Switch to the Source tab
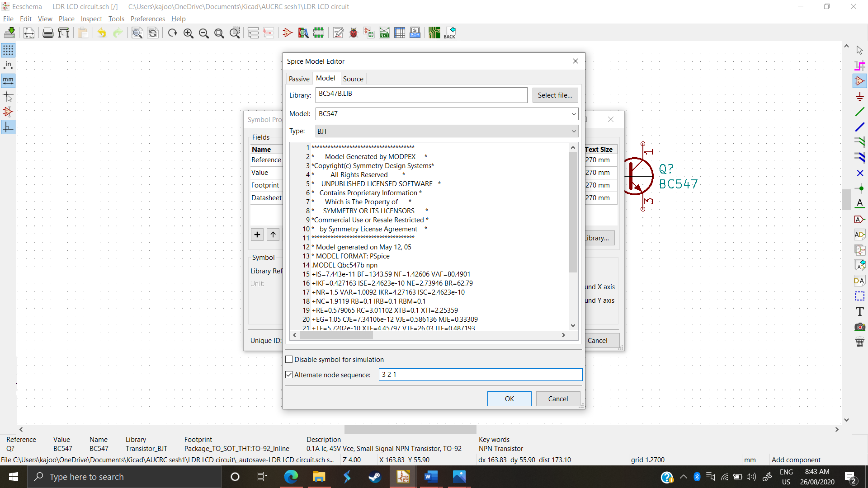The height and width of the screenshot is (488, 868). [353, 78]
